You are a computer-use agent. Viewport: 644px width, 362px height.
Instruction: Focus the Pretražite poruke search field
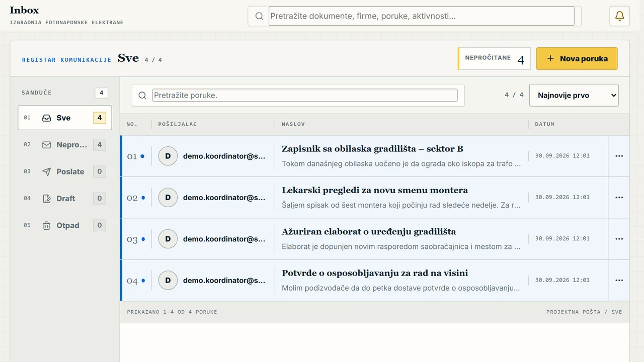click(305, 95)
